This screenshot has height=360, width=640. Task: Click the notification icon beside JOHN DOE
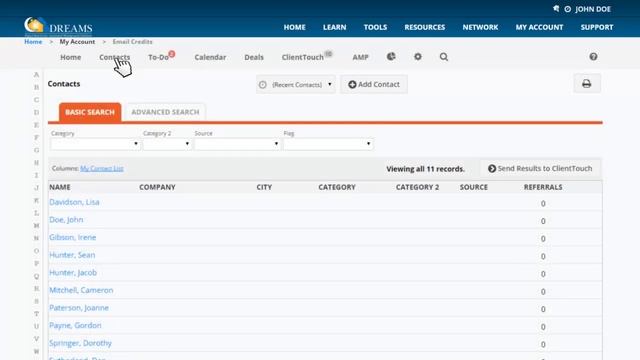(x=556, y=9)
